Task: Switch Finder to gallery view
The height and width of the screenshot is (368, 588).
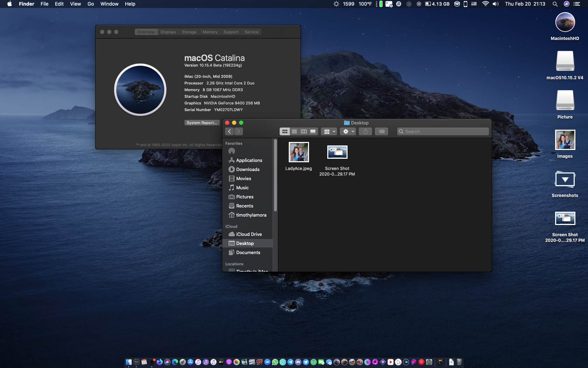Action: (313, 131)
